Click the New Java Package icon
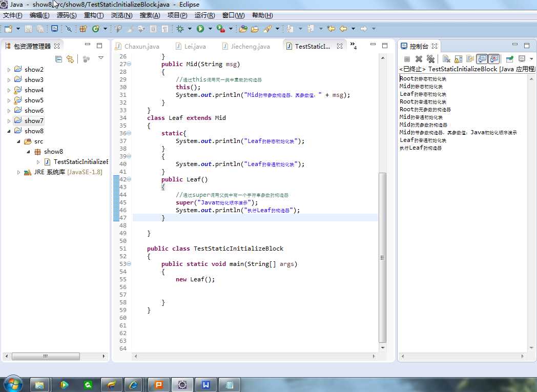The image size is (537, 392). pos(83,29)
